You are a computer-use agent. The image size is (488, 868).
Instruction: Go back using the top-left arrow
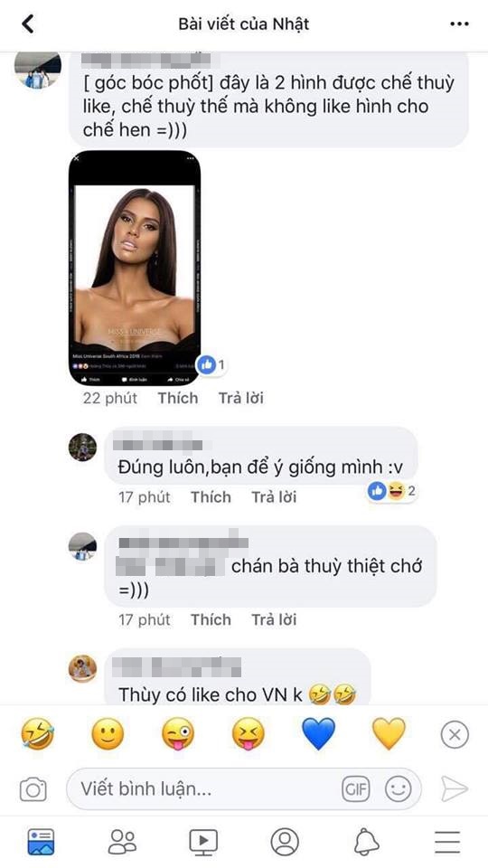coord(27,24)
